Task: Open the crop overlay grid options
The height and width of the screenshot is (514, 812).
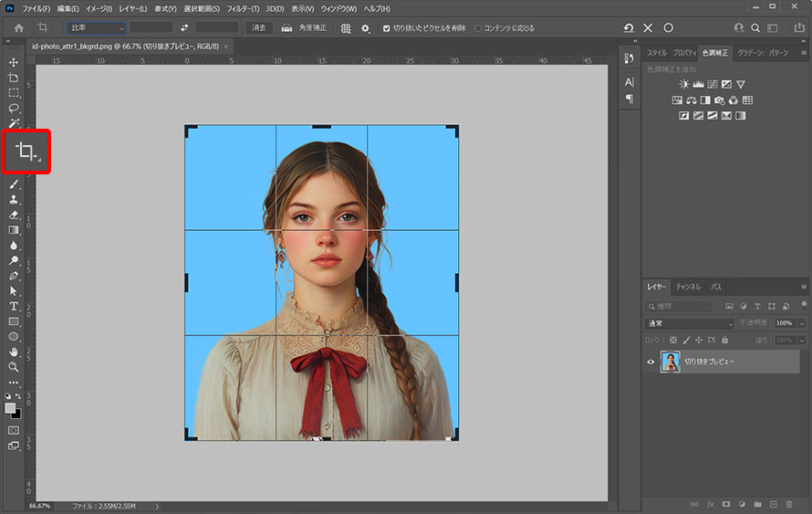Action: click(x=346, y=28)
